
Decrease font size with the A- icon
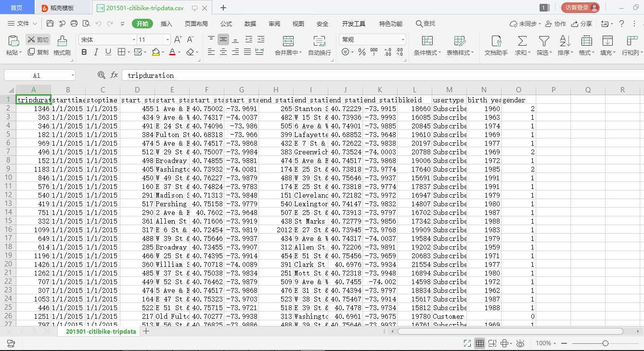pyautogui.click(x=190, y=39)
